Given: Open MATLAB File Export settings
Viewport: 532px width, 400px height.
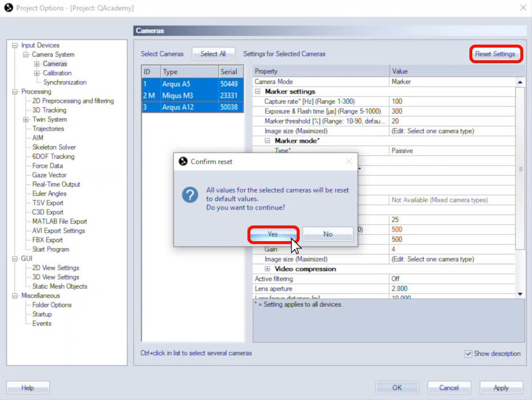Looking at the screenshot, I should click(60, 221).
